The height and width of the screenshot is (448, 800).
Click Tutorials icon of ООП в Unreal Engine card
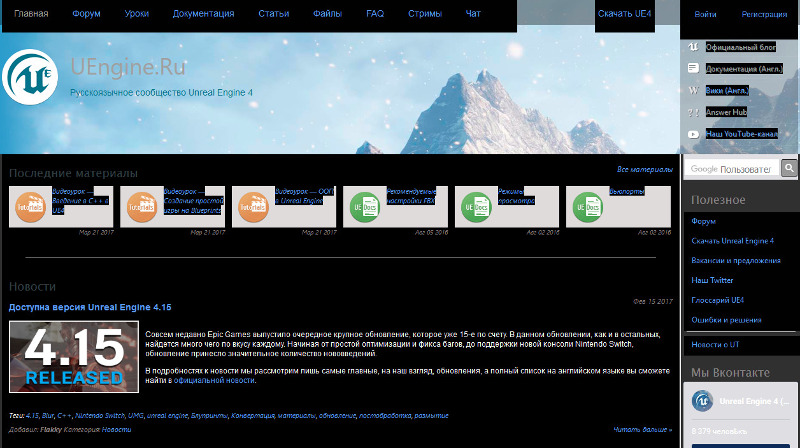coord(254,207)
